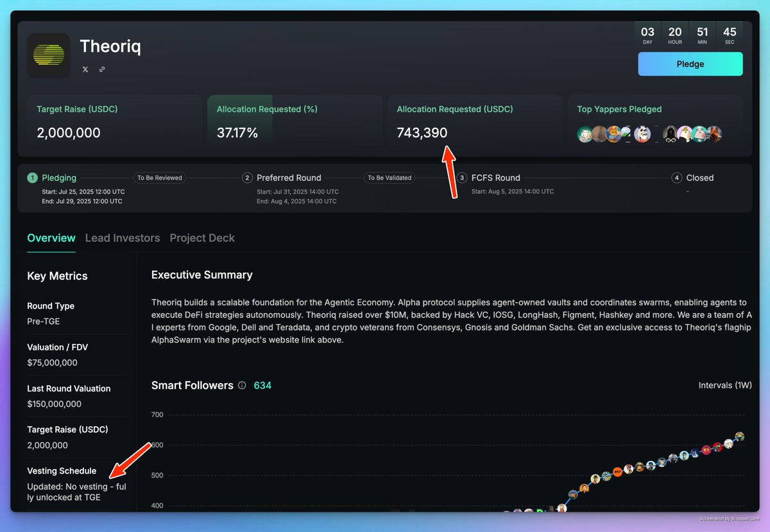This screenshot has height=532, width=770.
Task: Click the 2,000,000 value in top Target Raise card
Action: pos(69,133)
